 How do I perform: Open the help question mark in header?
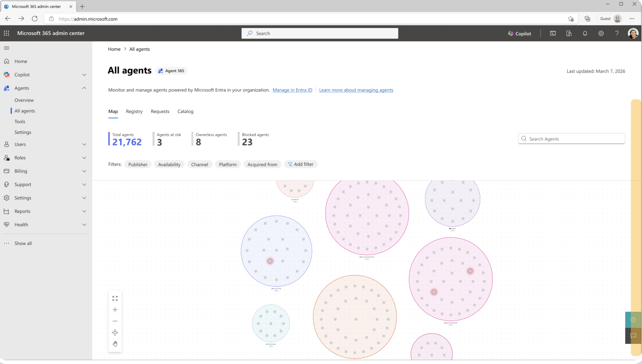click(x=617, y=33)
